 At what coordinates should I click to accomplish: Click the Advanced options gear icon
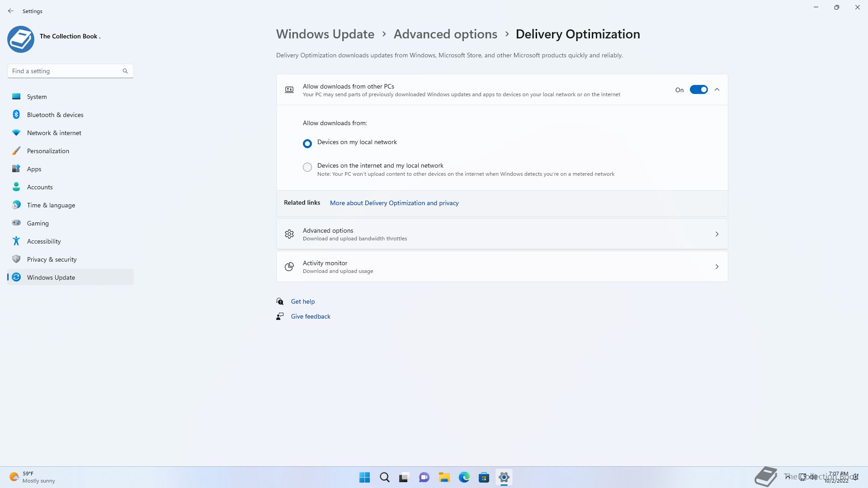click(289, 234)
